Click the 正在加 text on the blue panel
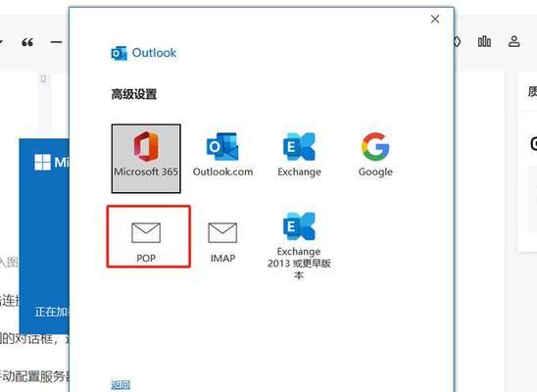This screenshot has width=537, height=392. tap(52, 312)
